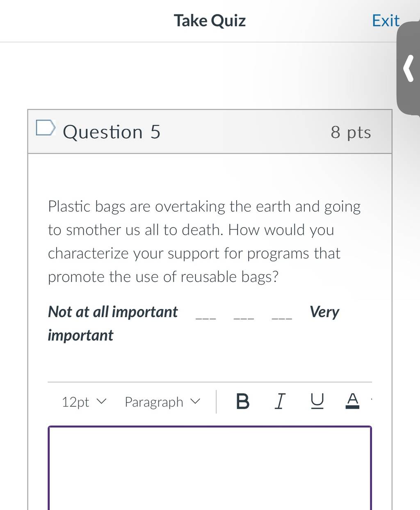Select the middle blank on the importance scale
The width and height of the screenshot is (420, 510).
click(x=244, y=318)
